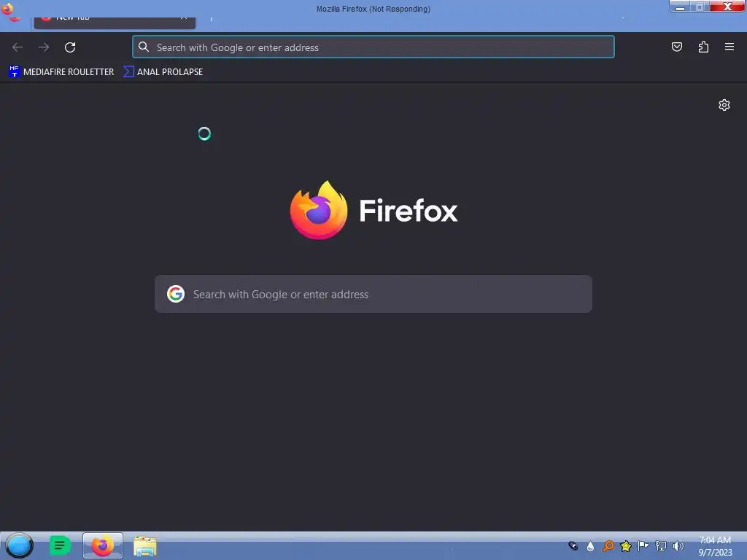Go forward using the forward arrow
The image size is (747, 560).
[x=44, y=47]
